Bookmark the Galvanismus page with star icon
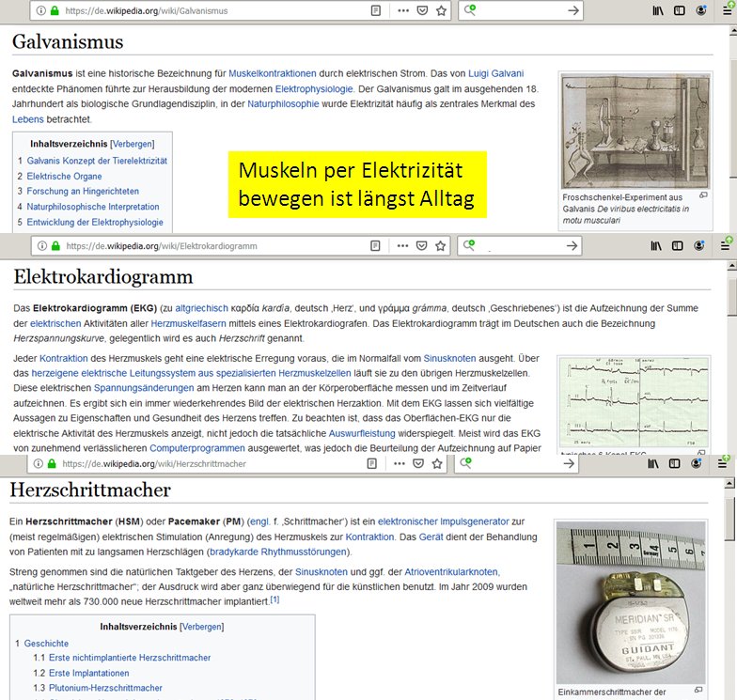 (x=441, y=10)
